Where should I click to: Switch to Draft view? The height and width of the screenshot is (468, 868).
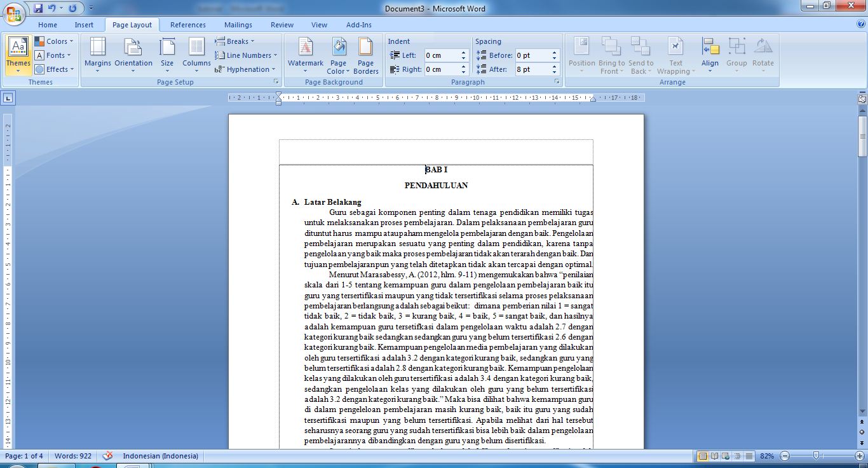[749, 456]
